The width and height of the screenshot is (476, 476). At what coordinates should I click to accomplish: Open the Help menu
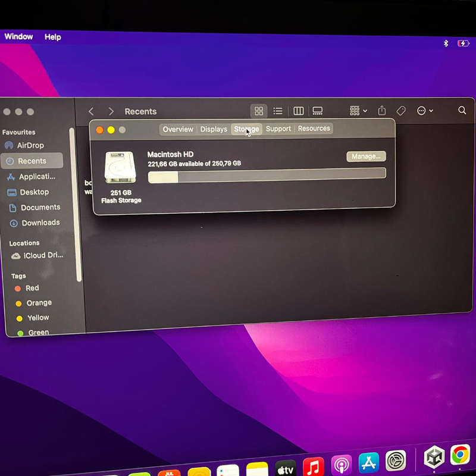[x=53, y=37]
